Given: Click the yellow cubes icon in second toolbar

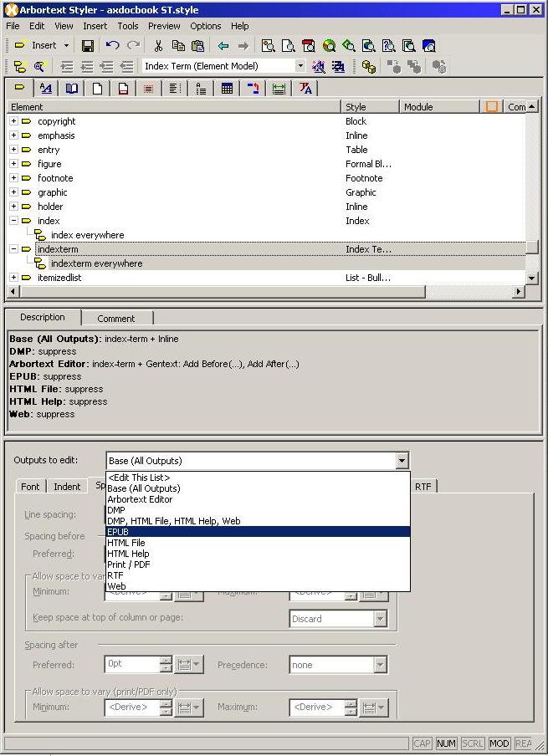Looking at the screenshot, I should 369,67.
